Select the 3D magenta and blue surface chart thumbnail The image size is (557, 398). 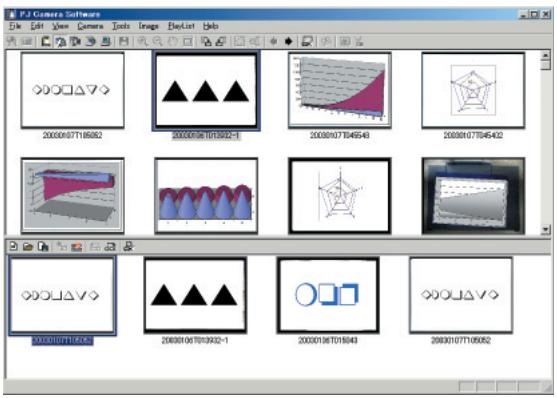click(x=72, y=196)
